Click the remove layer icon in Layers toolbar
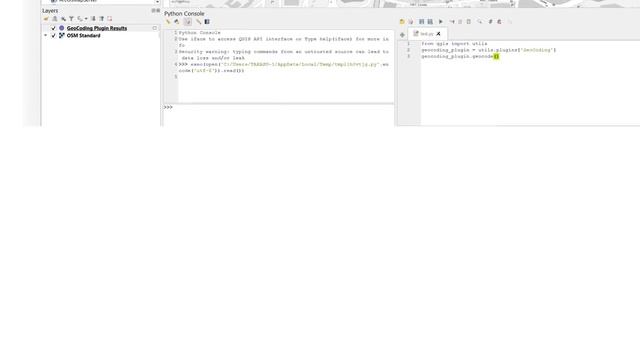 109,19
